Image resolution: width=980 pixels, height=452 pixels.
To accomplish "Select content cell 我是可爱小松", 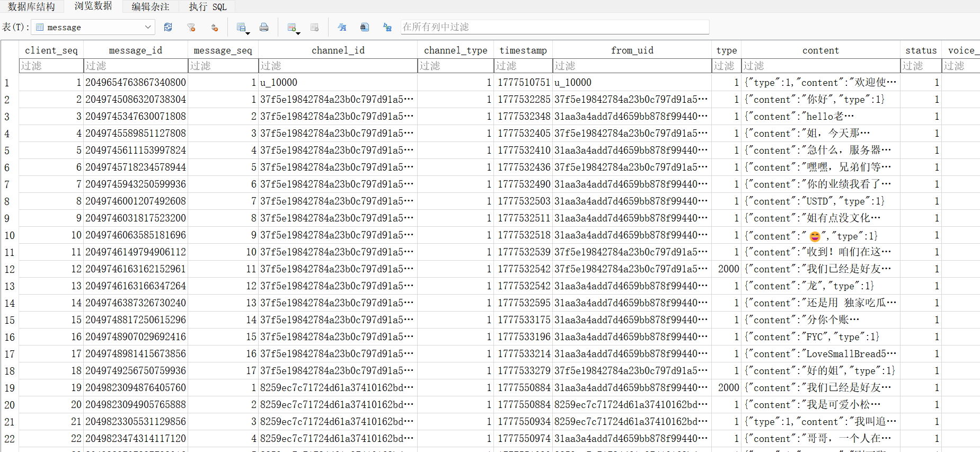I will (x=821, y=405).
